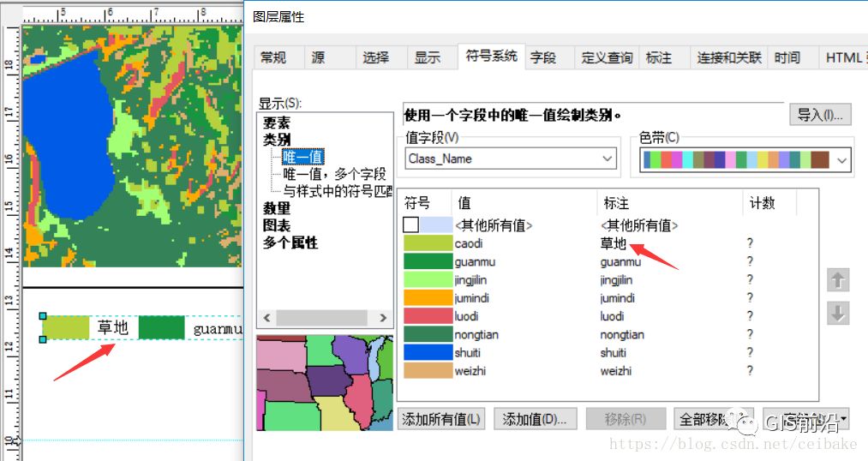Screen dimensions: 868x461
Task: Select 类别 in the display list
Action: coord(276,140)
